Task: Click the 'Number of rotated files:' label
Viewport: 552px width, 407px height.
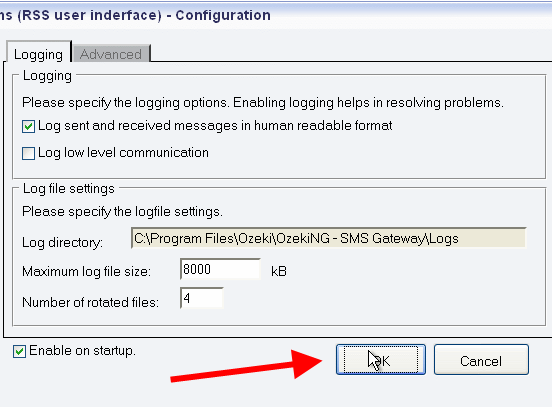Action: pos(90,302)
